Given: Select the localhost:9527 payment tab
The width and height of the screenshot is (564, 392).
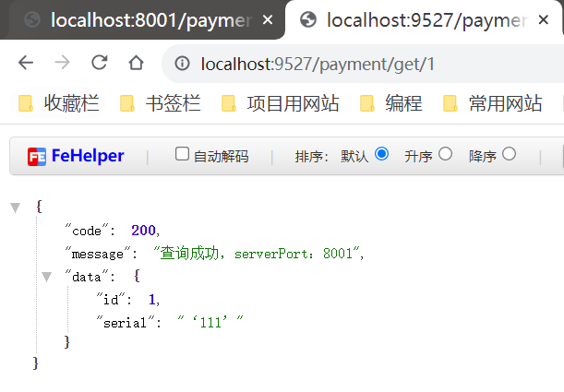Looking at the screenshot, I should [423, 19].
